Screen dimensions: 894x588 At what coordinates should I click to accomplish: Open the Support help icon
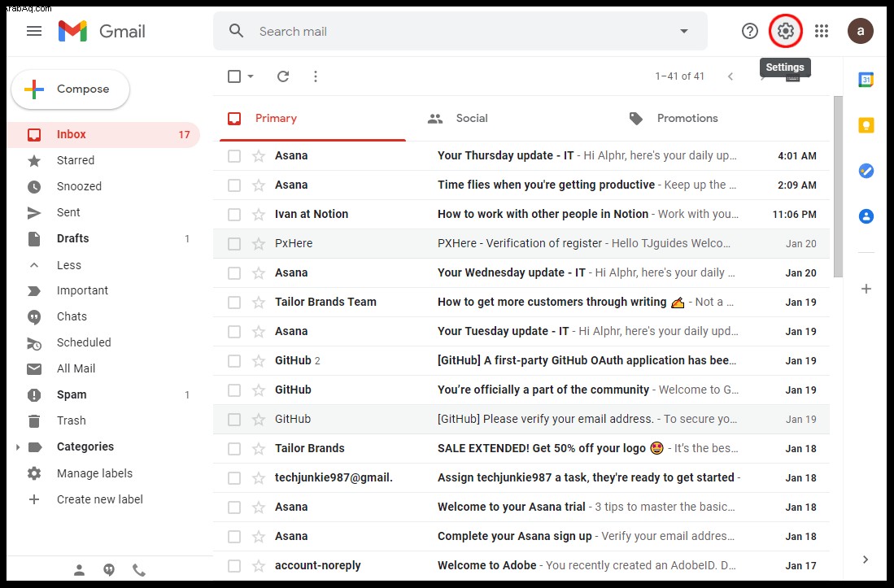tap(750, 31)
